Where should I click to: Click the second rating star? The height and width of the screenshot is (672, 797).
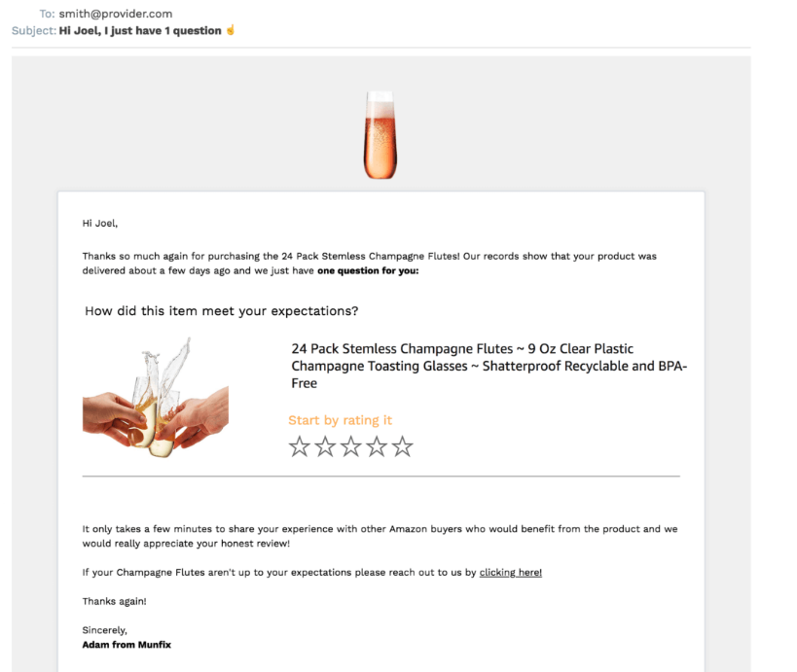(x=325, y=447)
